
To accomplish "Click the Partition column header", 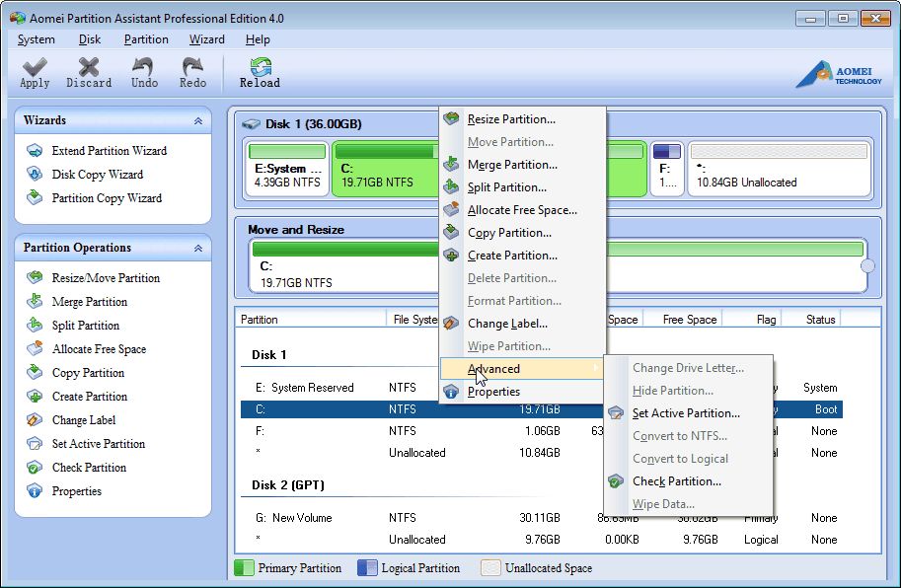I will tap(310, 320).
